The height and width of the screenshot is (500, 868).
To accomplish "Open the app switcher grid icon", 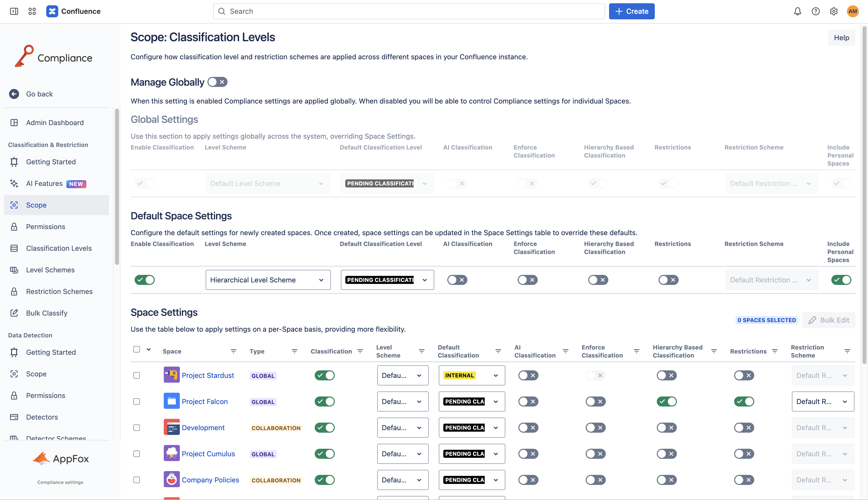I will point(32,11).
